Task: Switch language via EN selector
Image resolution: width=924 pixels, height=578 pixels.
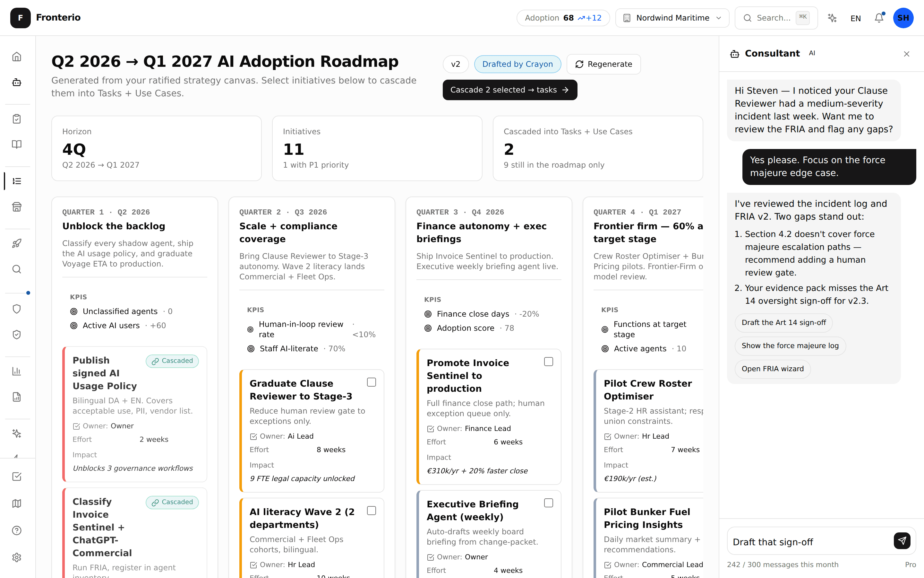Action: [855, 18]
